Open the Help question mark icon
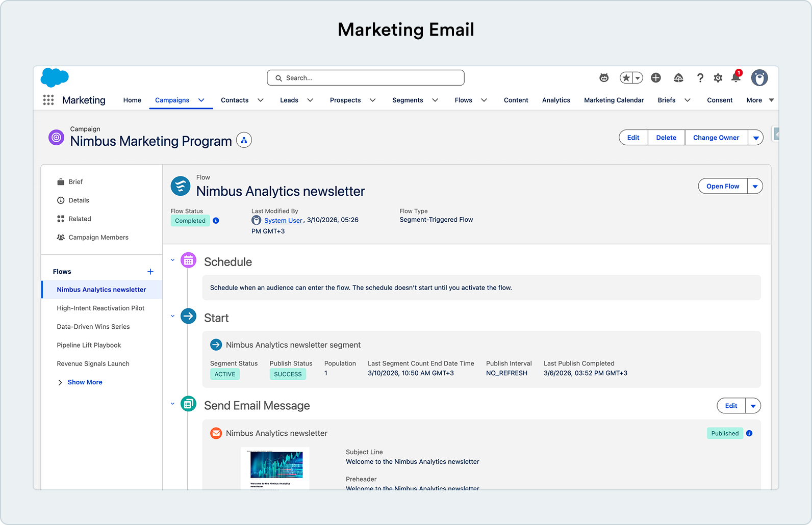812x525 pixels. pyautogui.click(x=700, y=77)
